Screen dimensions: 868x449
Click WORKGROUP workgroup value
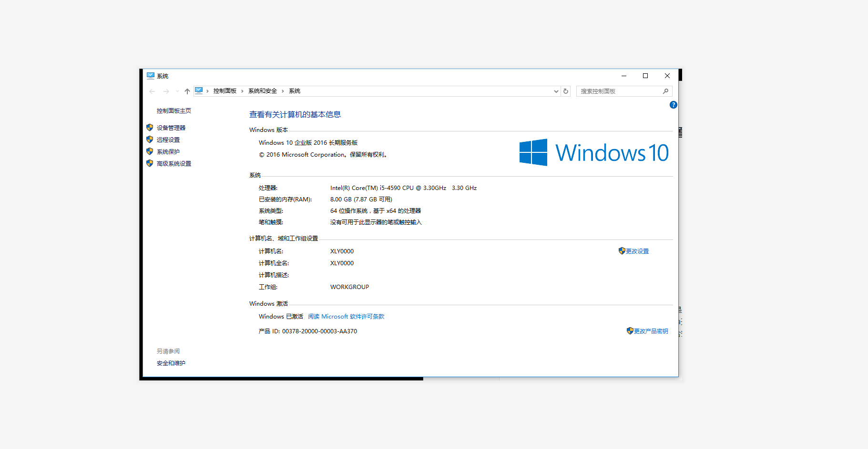pyautogui.click(x=349, y=287)
